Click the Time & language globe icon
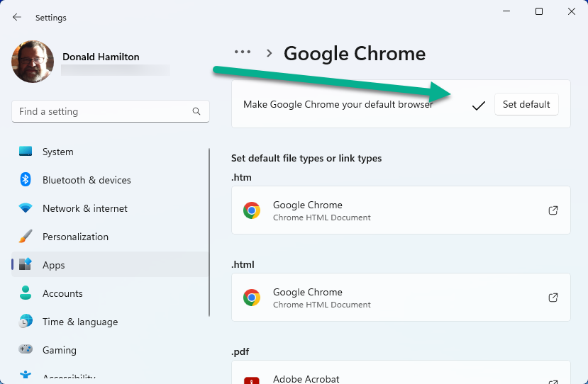The image size is (588, 384). pyautogui.click(x=26, y=321)
